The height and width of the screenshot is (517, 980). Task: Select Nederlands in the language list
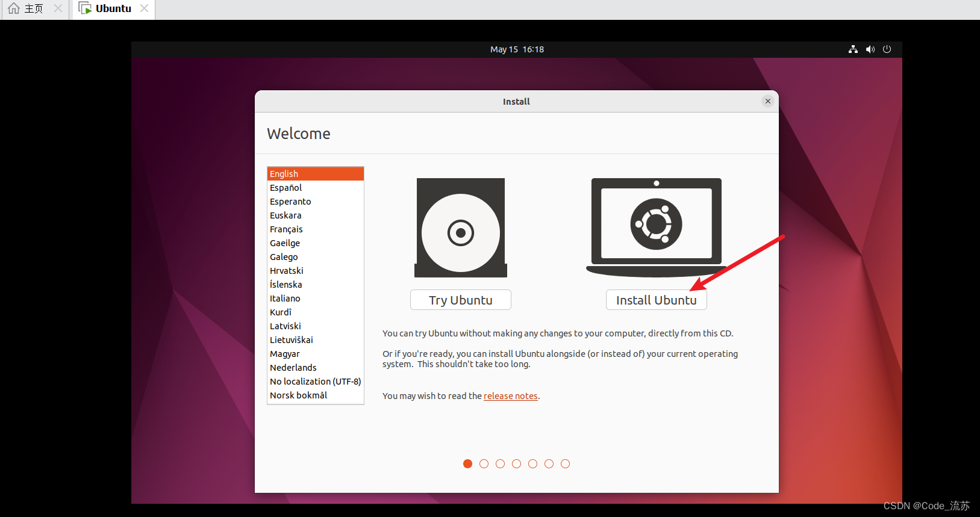[x=316, y=368]
